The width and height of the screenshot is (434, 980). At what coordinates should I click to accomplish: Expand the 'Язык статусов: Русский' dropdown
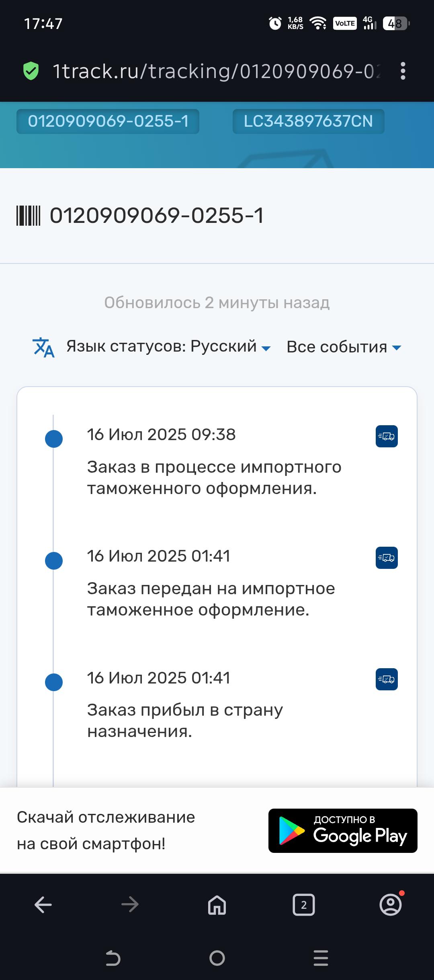click(x=168, y=347)
